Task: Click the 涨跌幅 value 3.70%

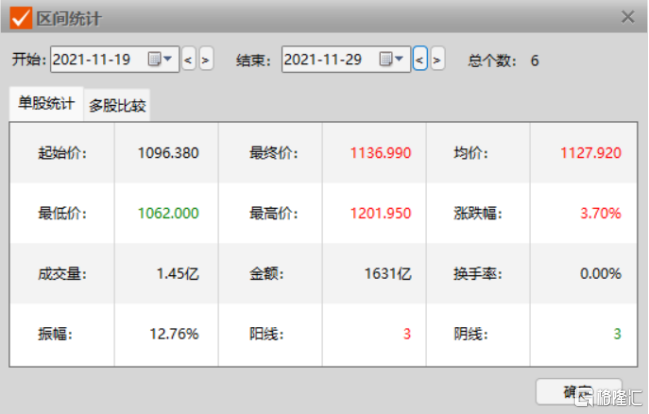Action: click(600, 213)
